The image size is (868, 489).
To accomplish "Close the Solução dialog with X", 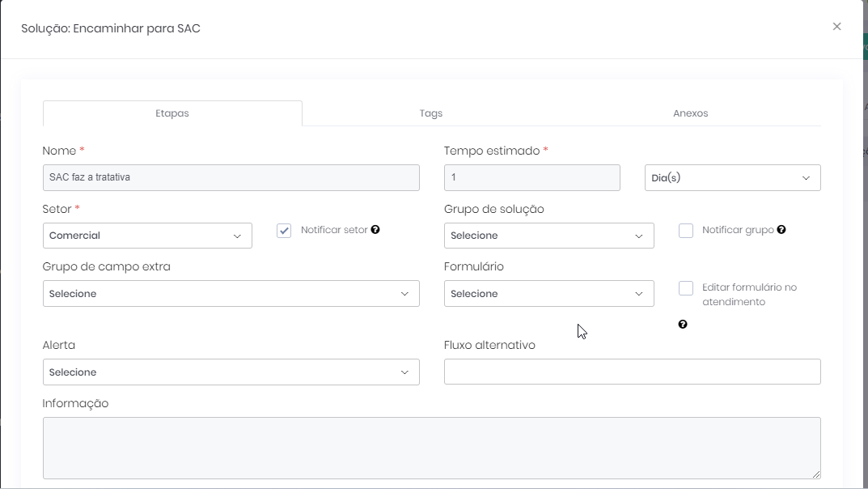I will coord(836,27).
